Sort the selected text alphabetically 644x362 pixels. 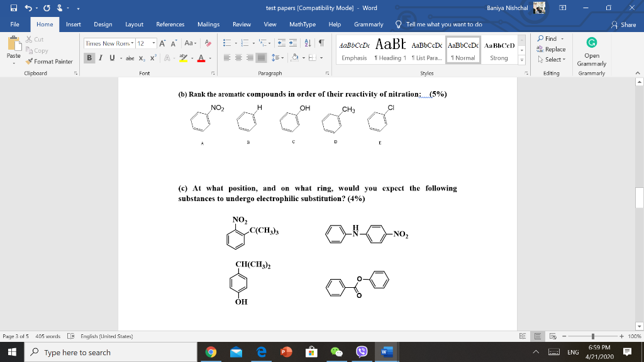[x=308, y=43]
